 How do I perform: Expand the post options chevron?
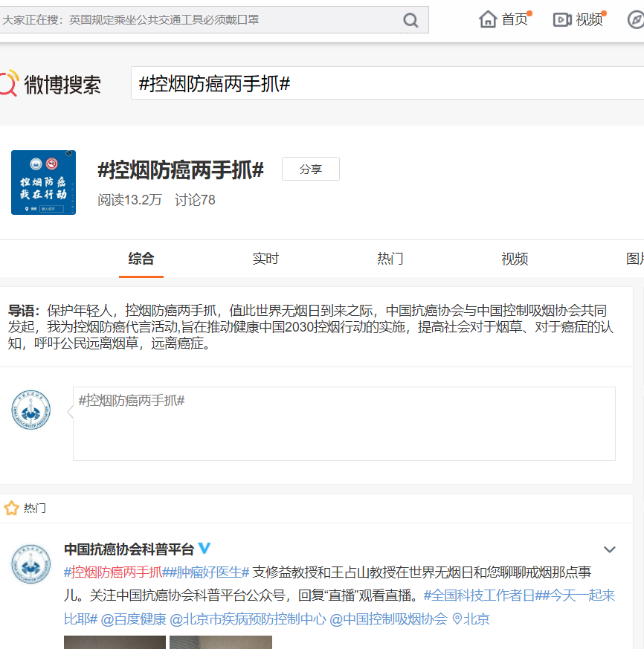click(609, 549)
